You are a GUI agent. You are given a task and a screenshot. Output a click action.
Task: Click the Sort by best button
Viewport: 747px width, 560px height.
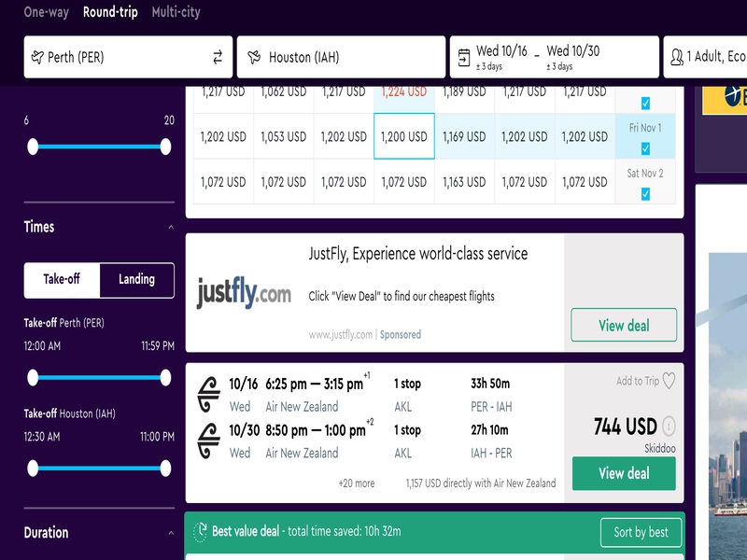tap(641, 532)
